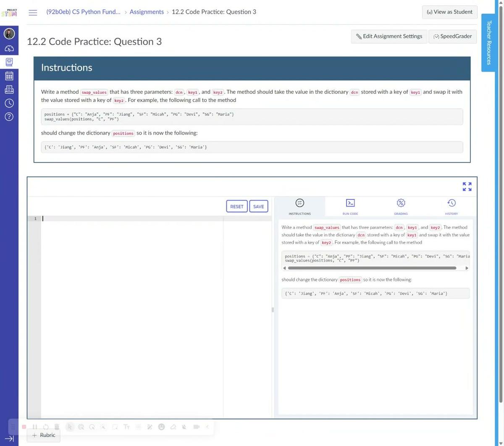Click the code sample's left scroll arrow

pos(284,268)
